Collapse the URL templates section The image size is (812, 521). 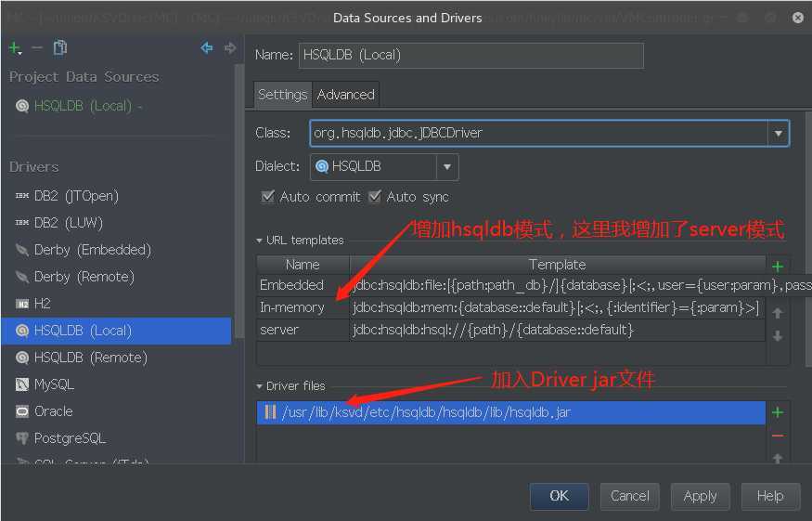tap(259, 241)
